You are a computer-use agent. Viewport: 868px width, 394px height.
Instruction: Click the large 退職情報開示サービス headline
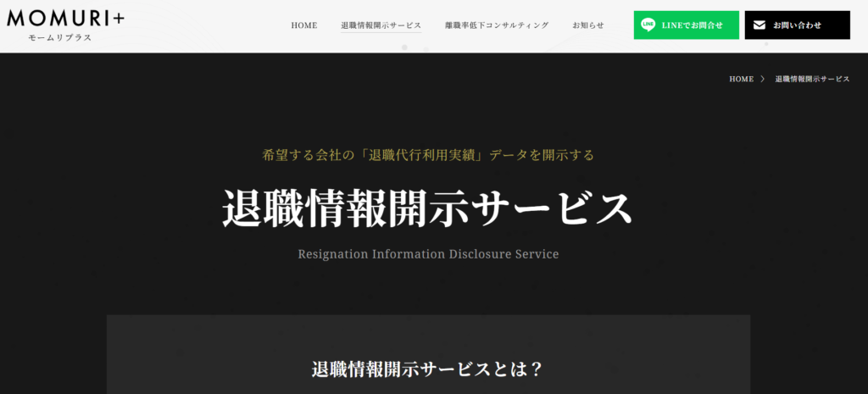pos(427,208)
